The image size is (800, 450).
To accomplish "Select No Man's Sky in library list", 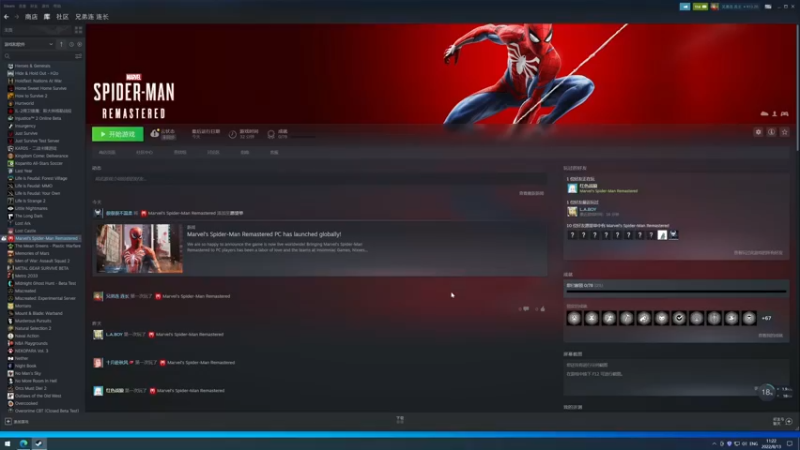I will (28, 373).
